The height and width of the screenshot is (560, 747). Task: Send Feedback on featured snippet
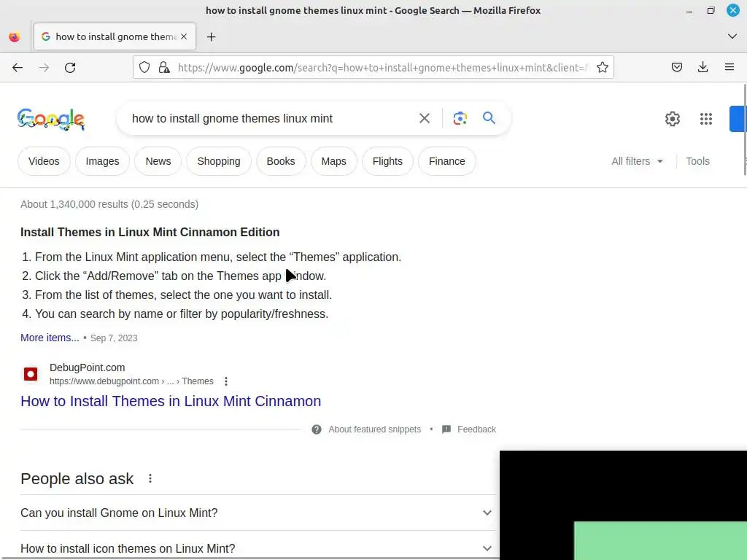tap(476, 429)
